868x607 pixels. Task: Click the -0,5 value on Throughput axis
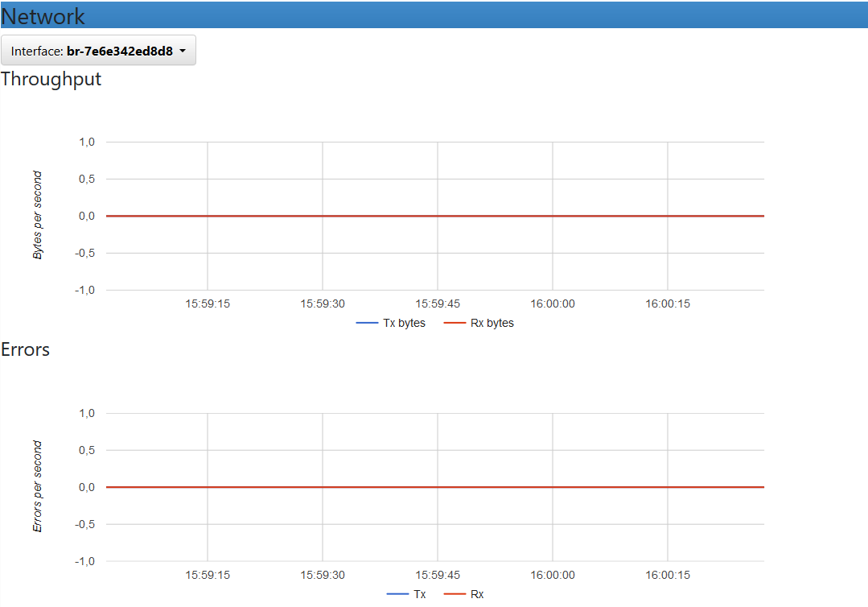pyautogui.click(x=85, y=253)
